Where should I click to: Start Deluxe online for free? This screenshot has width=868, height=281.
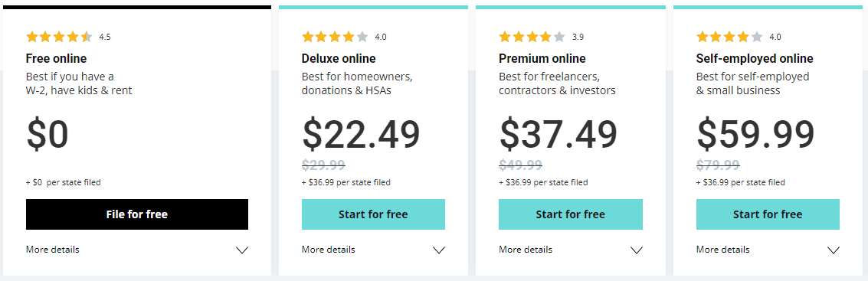pos(373,214)
